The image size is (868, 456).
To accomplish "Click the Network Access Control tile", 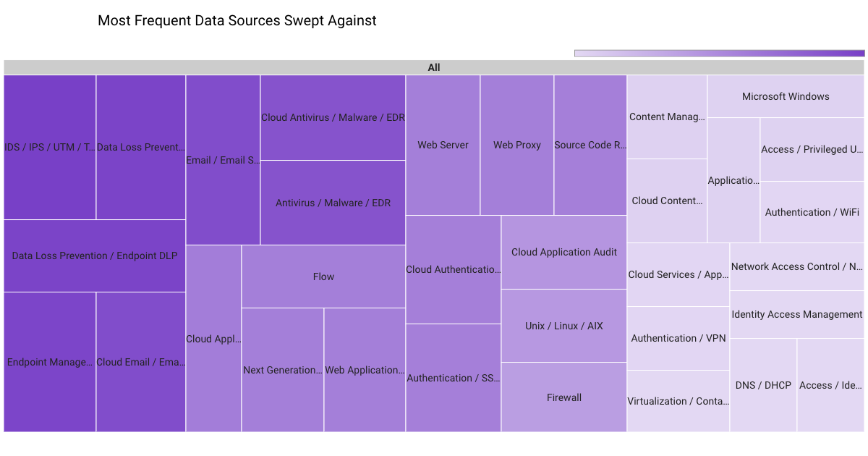I will pyautogui.click(x=797, y=266).
